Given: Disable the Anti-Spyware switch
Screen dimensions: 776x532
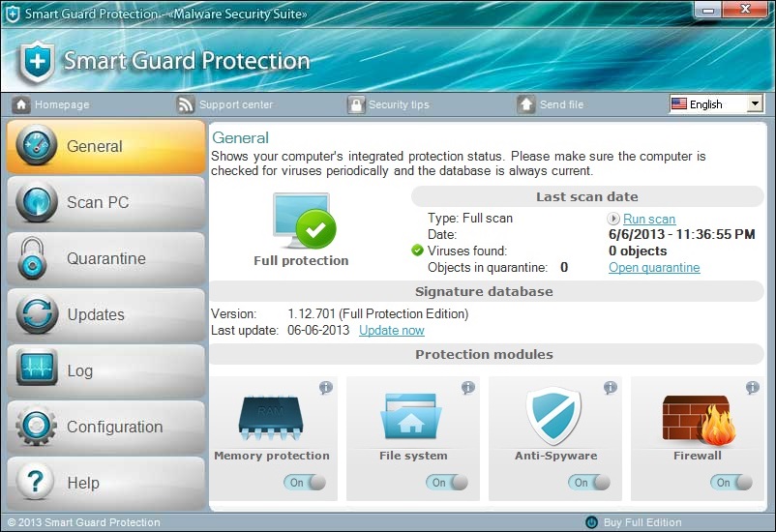Looking at the screenshot, I should pos(589,482).
